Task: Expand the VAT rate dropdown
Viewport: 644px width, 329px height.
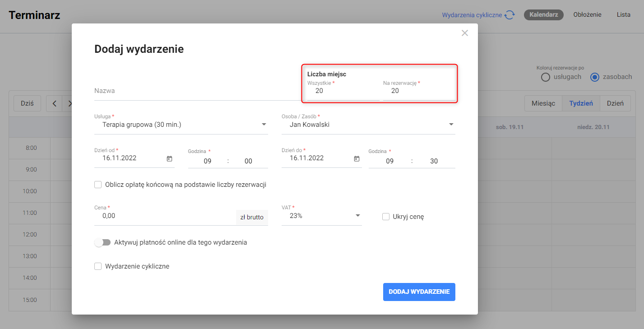Action: 358,216
